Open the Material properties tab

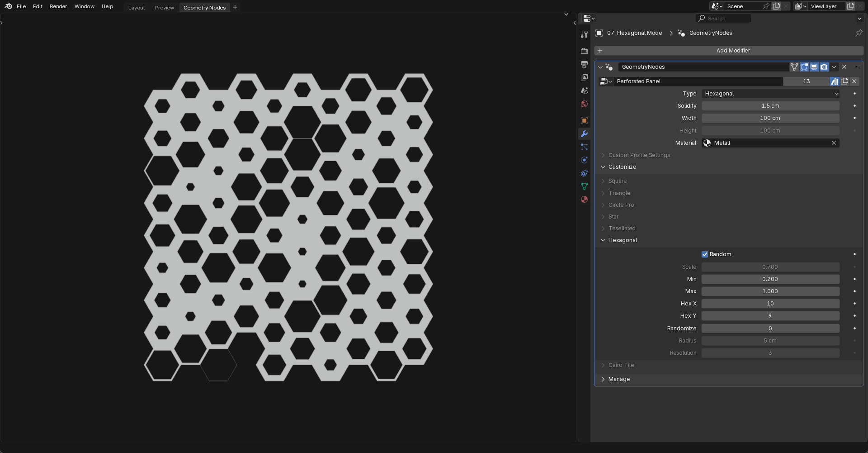(x=584, y=199)
